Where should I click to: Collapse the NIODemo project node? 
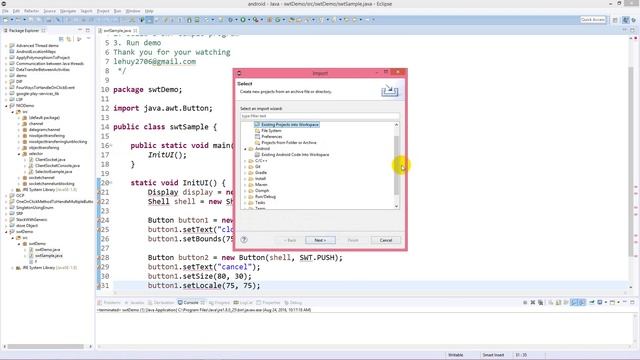[x=7, y=106]
